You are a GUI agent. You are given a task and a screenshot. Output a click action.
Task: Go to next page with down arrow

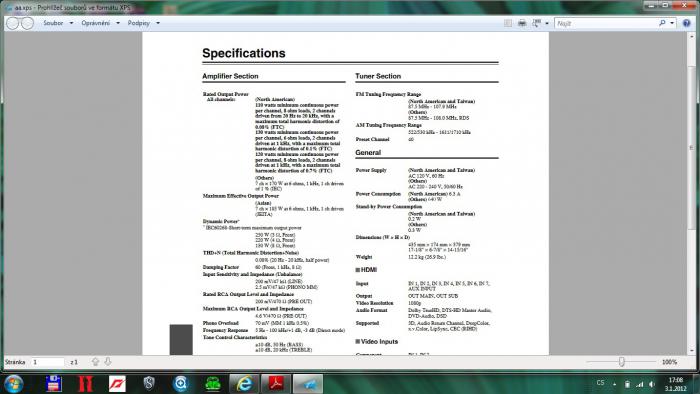(x=108, y=362)
